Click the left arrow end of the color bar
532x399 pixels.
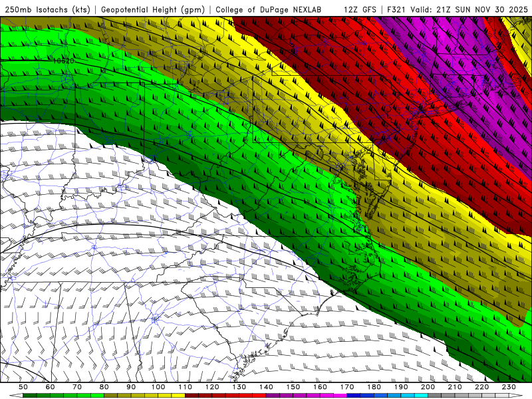pyautogui.click(x=16, y=396)
